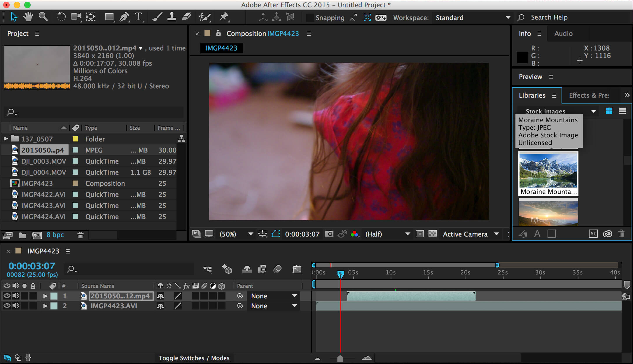The image size is (633, 364).
Task: Select the Brush tool
Action: coord(157,17)
